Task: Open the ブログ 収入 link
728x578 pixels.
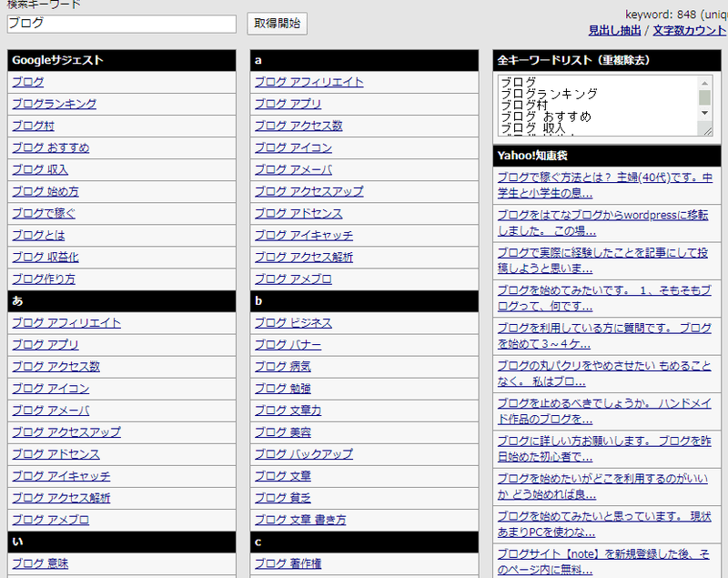Action: [40, 169]
